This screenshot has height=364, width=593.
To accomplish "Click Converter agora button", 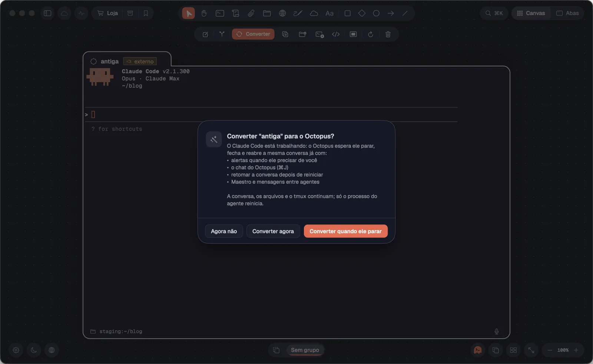I will point(273,231).
